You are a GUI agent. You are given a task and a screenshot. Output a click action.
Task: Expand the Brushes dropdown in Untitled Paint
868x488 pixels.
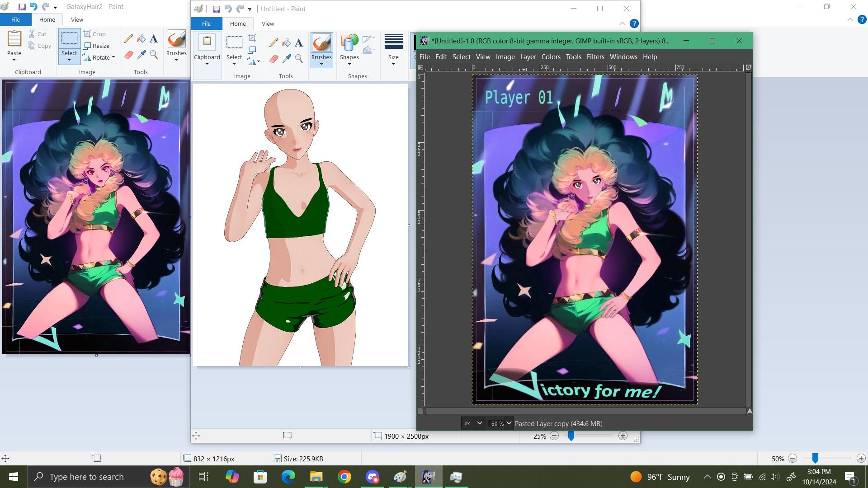321,64
